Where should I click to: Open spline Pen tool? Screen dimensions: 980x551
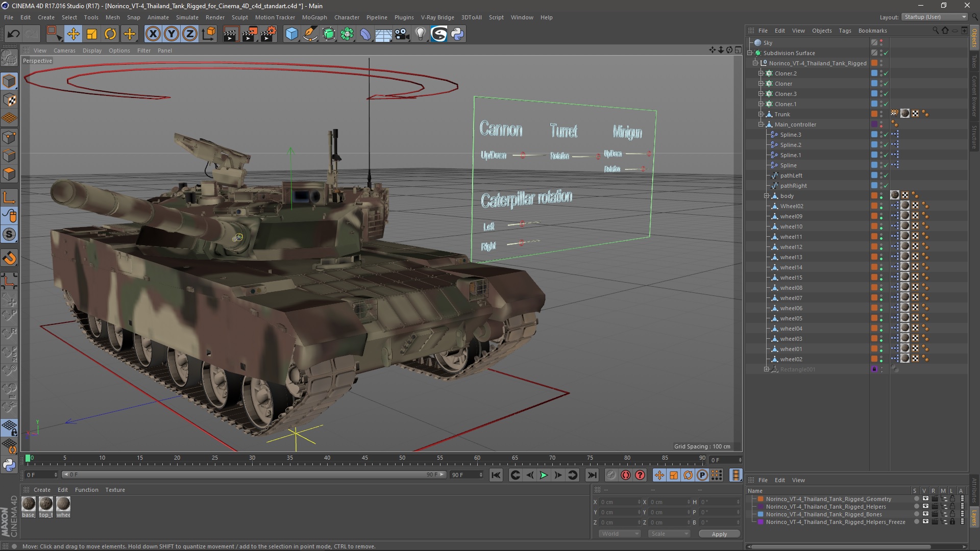(x=310, y=34)
